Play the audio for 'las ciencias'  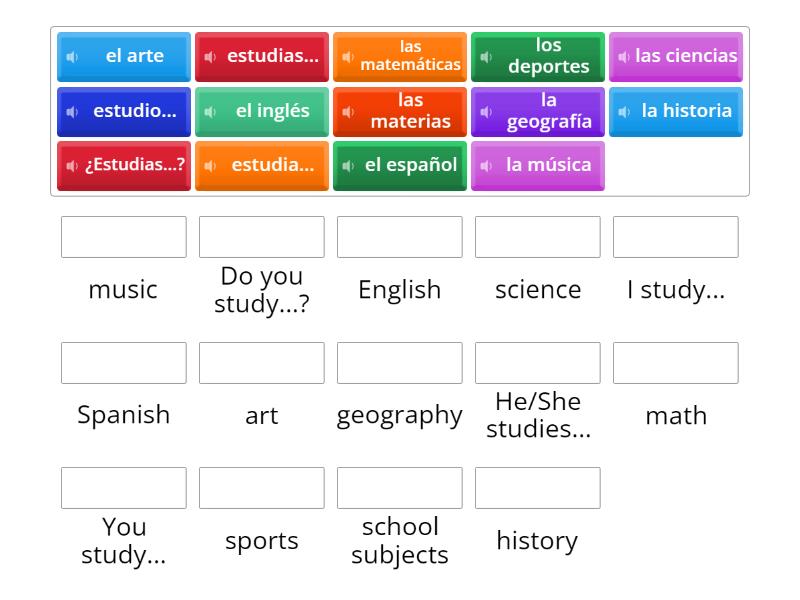(x=626, y=56)
